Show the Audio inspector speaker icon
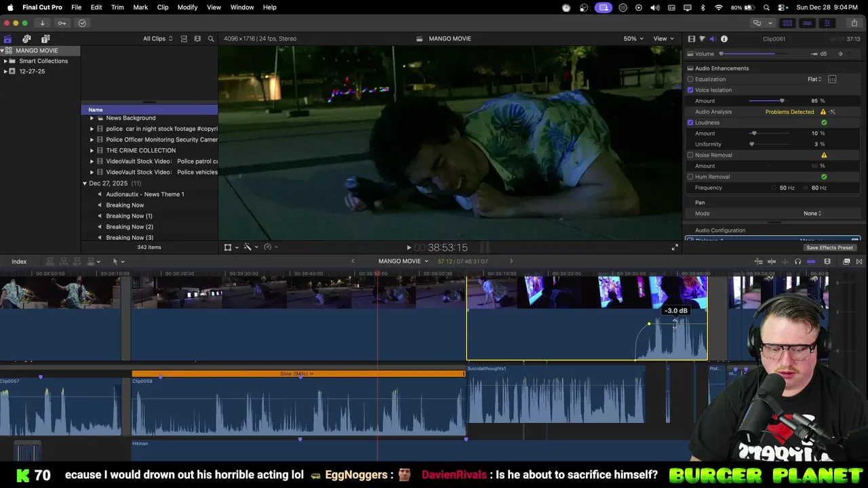This screenshot has height=488, width=868. click(713, 39)
